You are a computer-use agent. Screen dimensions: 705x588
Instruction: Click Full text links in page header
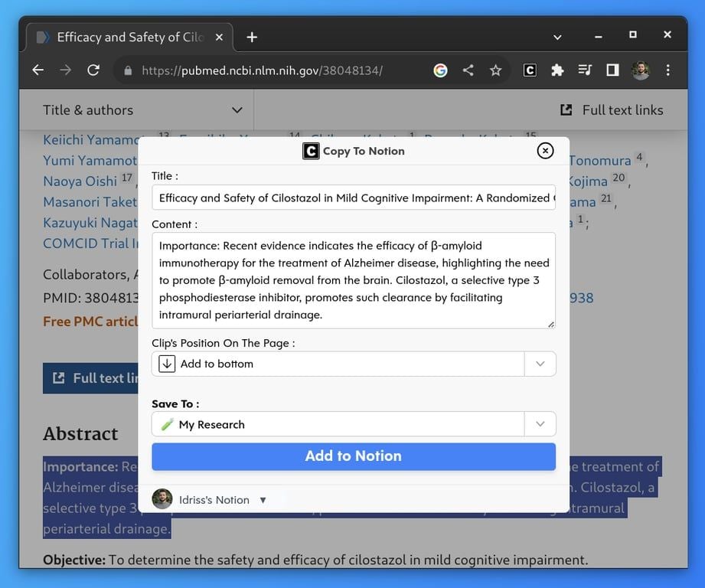click(612, 110)
